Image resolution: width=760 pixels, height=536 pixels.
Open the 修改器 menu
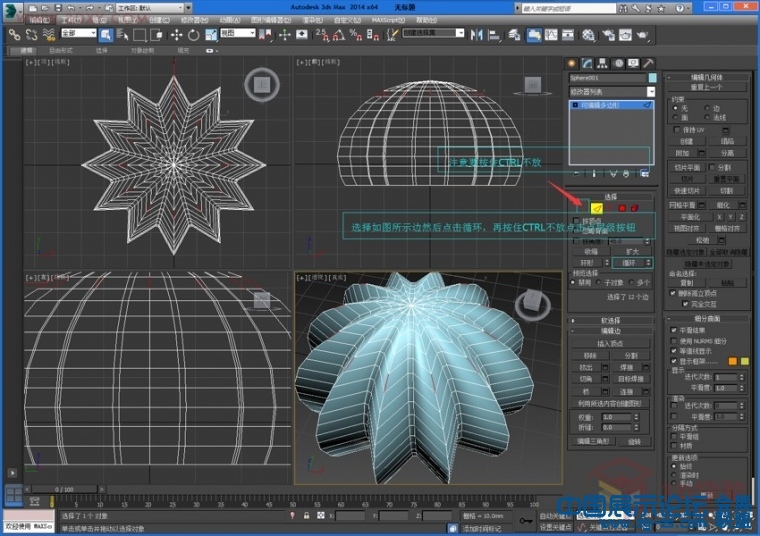tap(194, 20)
